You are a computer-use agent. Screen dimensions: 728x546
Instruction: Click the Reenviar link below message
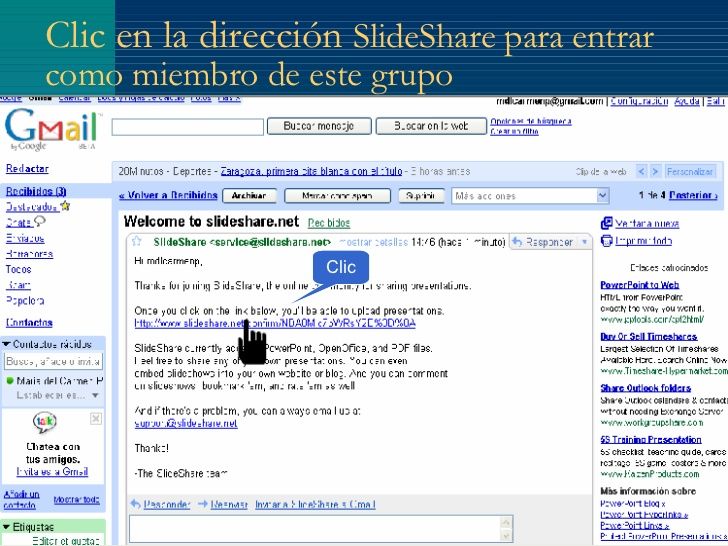229,504
